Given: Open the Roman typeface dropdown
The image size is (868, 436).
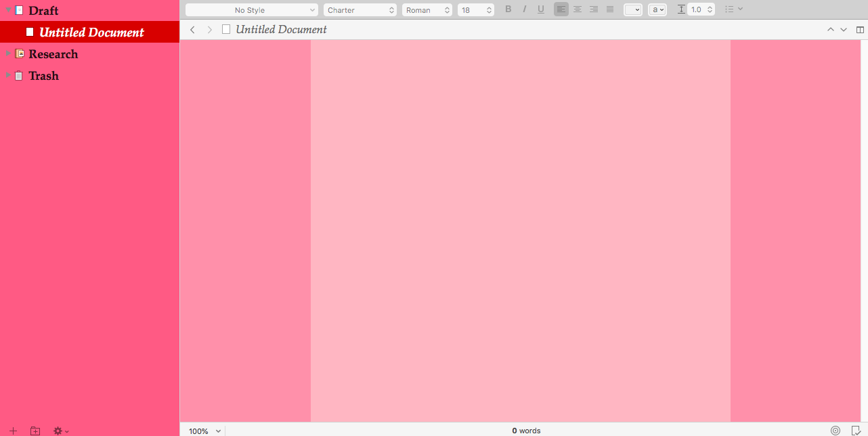Looking at the screenshot, I should click(x=427, y=9).
